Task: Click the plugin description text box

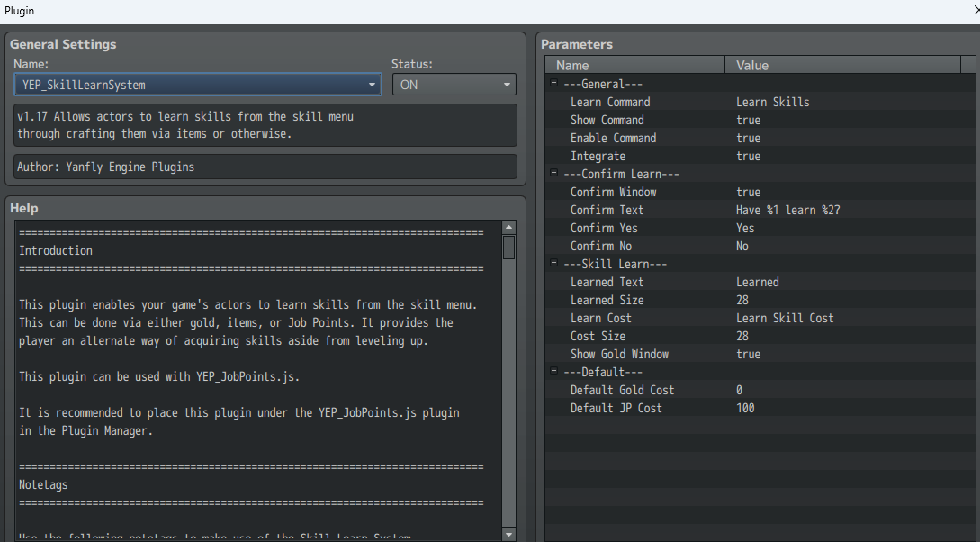Action: click(265, 125)
